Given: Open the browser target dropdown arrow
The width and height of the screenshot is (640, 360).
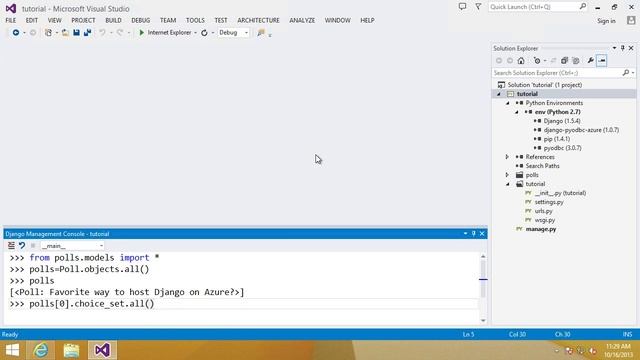Looking at the screenshot, I should pyautogui.click(x=196, y=33).
